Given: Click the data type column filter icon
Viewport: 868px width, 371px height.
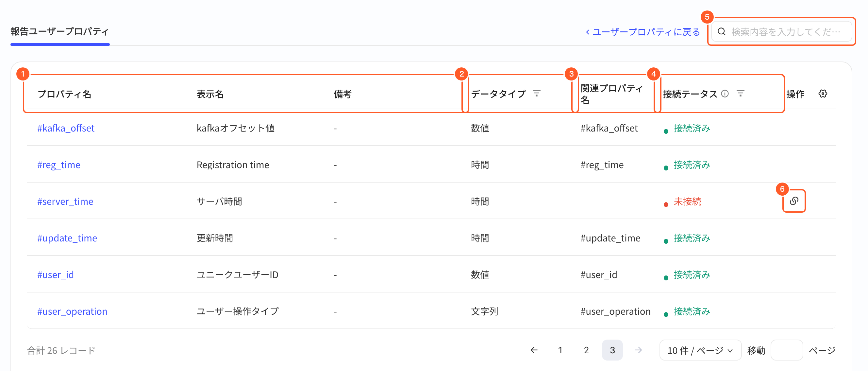Looking at the screenshot, I should coord(536,94).
